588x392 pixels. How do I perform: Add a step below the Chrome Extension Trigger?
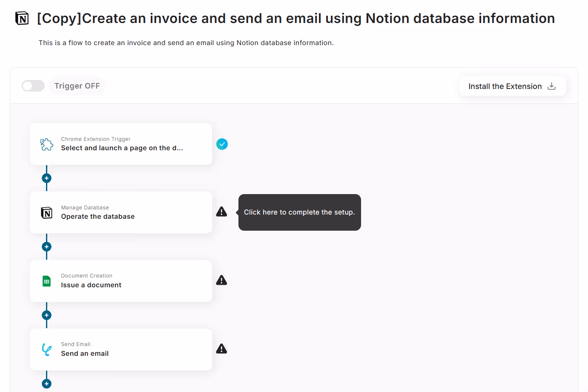tap(47, 178)
